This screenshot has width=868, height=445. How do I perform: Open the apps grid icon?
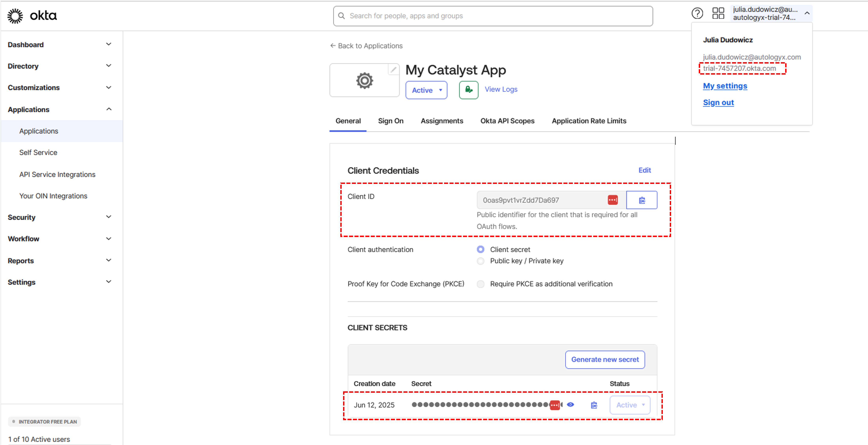pos(718,13)
